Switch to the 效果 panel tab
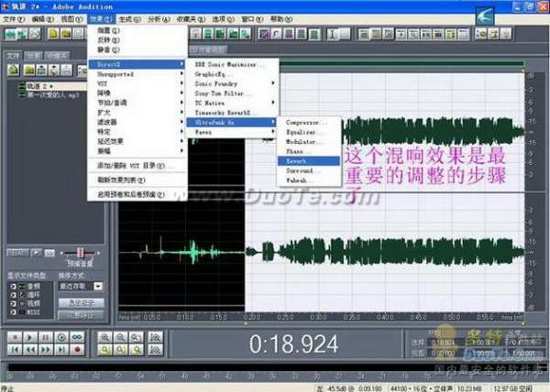 (34, 55)
